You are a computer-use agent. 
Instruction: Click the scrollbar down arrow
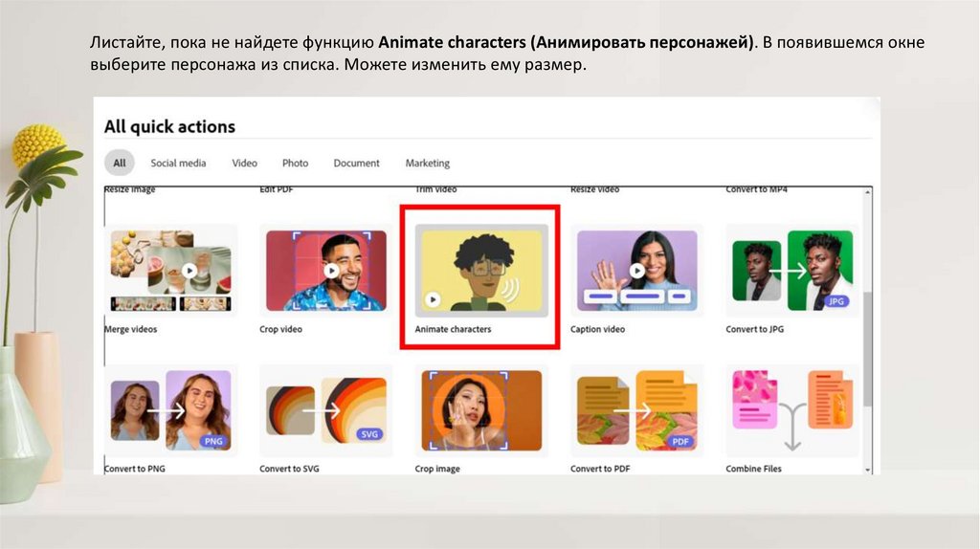tap(867, 470)
